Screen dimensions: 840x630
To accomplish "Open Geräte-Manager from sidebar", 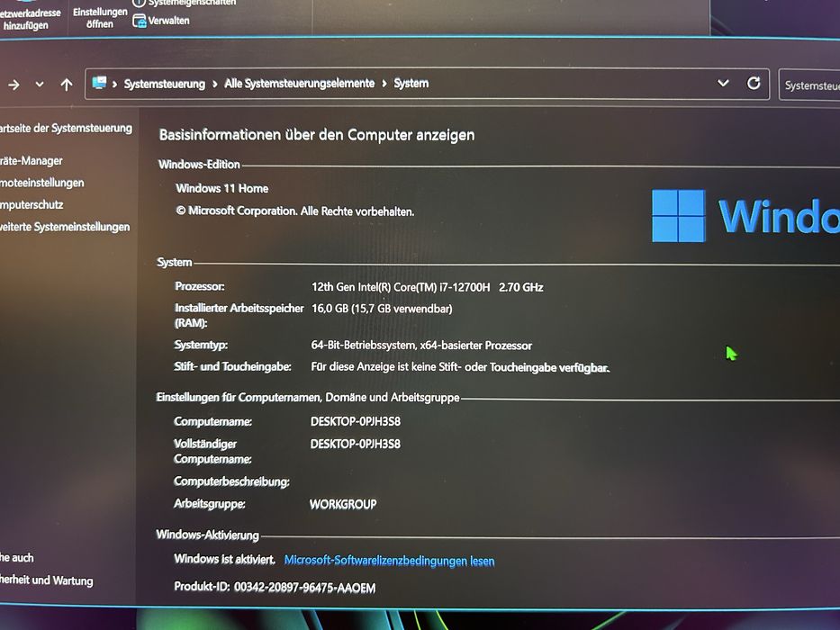I will (32, 161).
